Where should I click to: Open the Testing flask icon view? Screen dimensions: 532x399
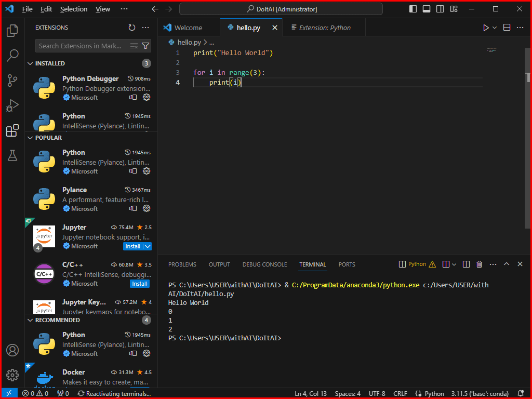[x=12, y=155]
